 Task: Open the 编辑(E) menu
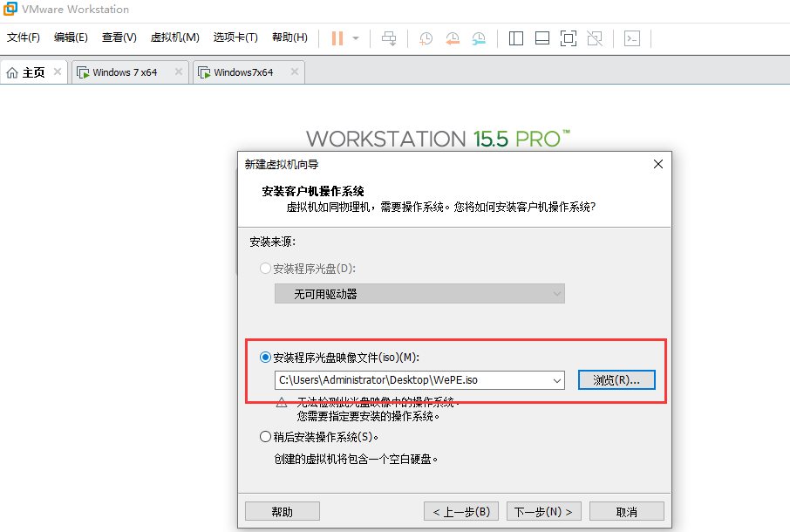71,38
